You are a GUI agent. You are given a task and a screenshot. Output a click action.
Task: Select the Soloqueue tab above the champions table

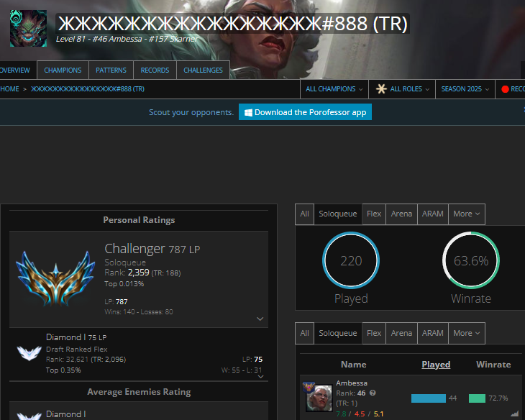(338, 333)
